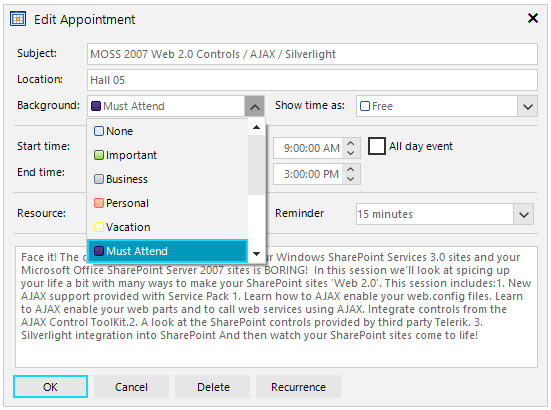Decrease end time with the down spinner

[x=350, y=179]
